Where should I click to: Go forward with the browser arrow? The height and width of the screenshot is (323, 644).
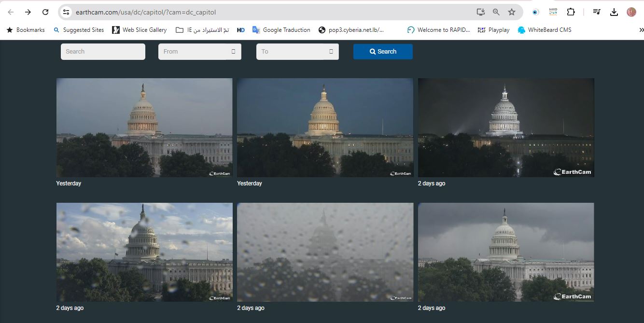click(x=28, y=12)
